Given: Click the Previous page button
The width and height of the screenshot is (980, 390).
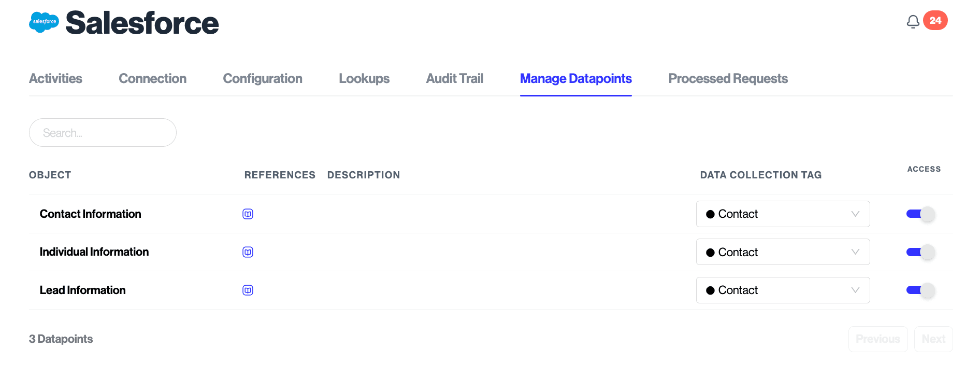Looking at the screenshot, I should click(877, 339).
